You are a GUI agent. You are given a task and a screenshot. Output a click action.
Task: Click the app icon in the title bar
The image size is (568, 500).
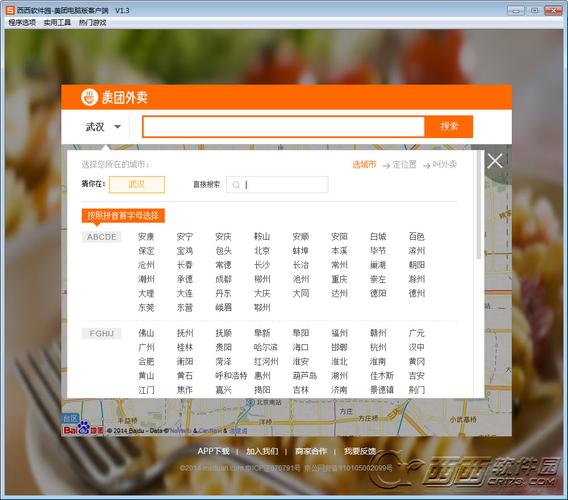coord(11,11)
